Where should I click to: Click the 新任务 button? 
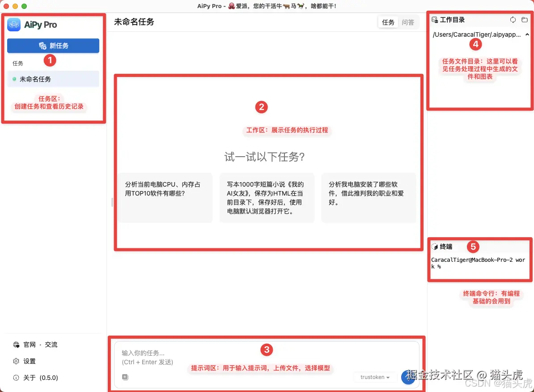pos(53,46)
